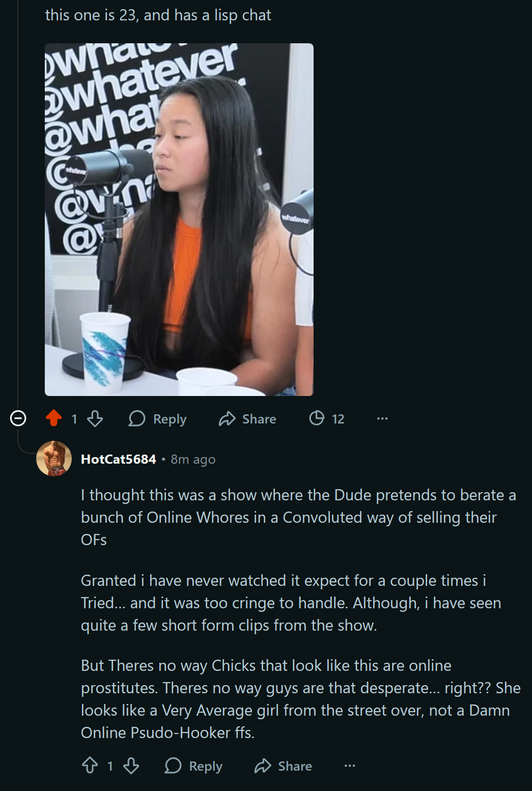Click the share arrow under HotCat5684's comment
The image size is (532, 791).
[x=263, y=766]
